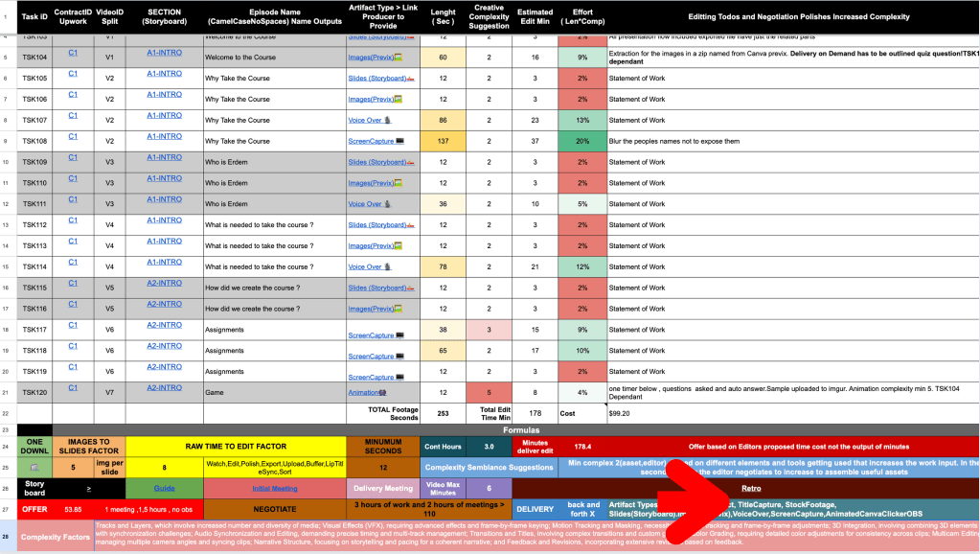Toggle the ONE DOWNL checkbox

pyautogui.click(x=34, y=467)
